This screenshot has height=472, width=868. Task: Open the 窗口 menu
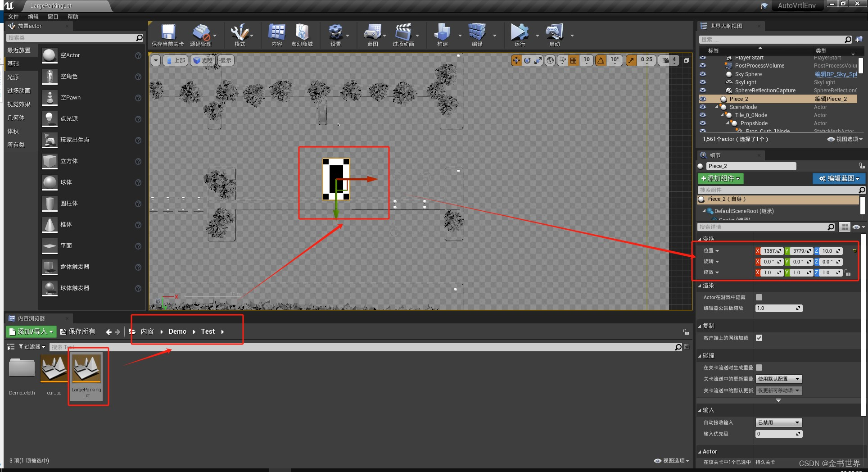(53, 16)
